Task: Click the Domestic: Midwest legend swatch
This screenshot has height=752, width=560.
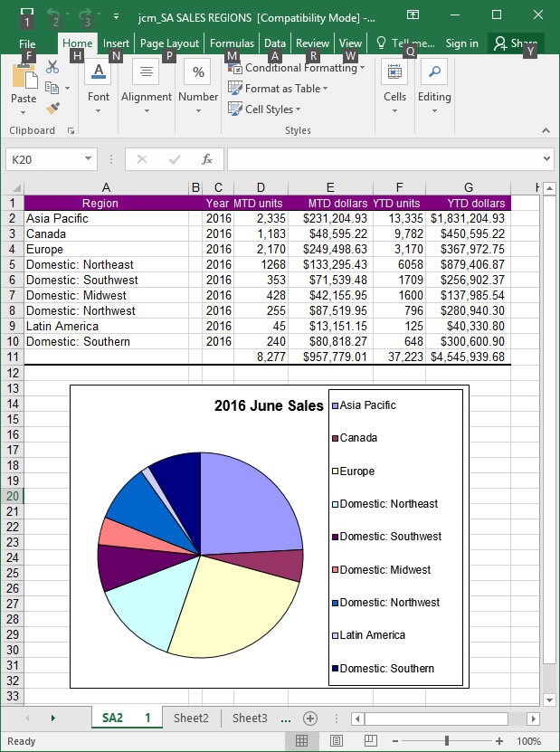Action: (336, 570)
